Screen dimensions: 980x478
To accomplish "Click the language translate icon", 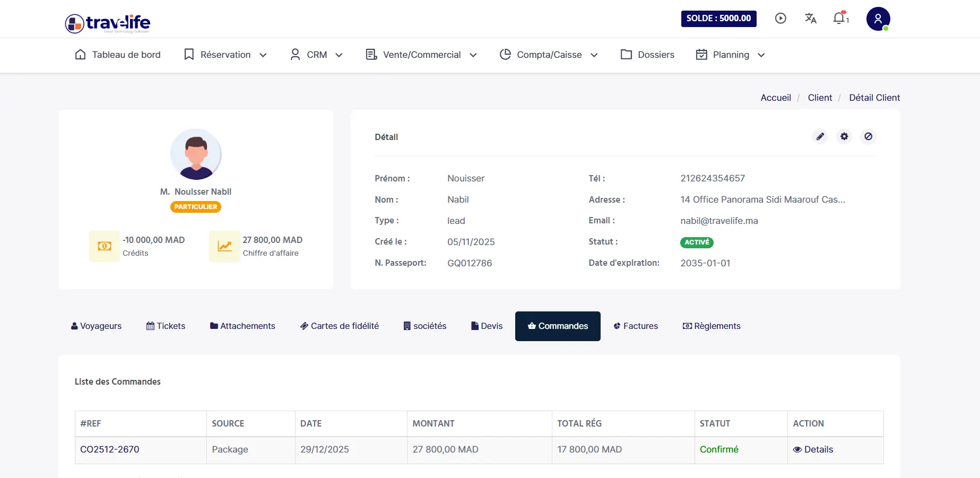I will pos(810,19).
